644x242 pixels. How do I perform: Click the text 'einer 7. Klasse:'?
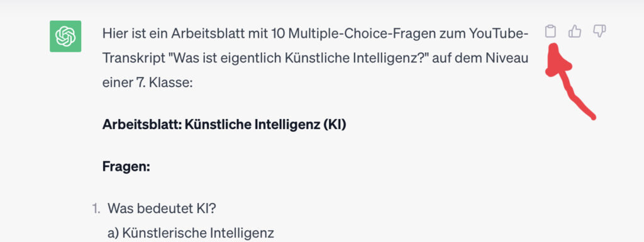(x=147, y=83)
